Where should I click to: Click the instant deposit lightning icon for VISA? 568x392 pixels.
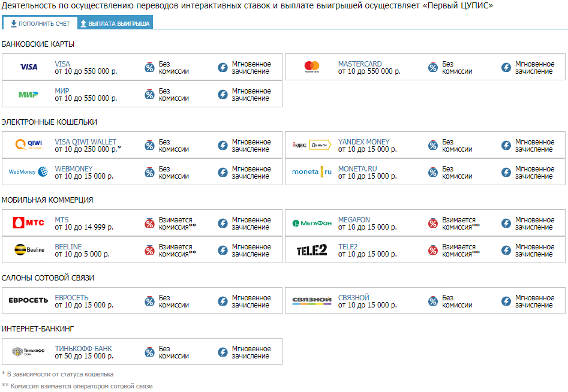[223, 67]
